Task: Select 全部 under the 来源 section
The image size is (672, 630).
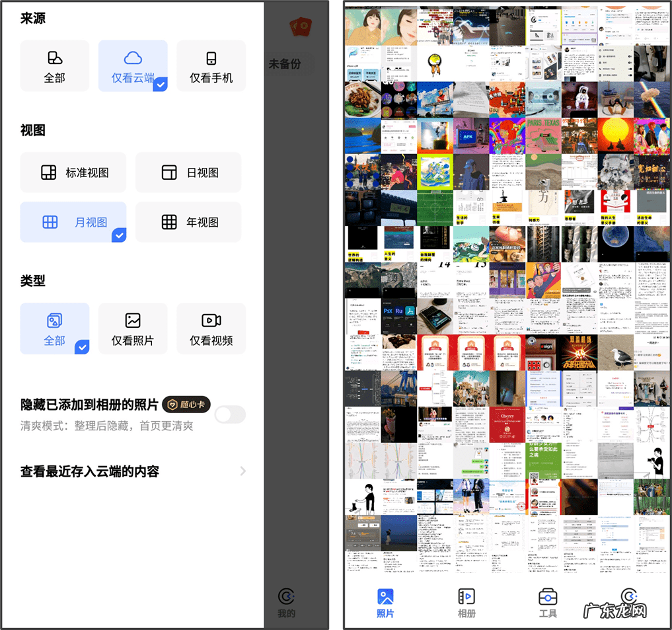Action: [x=55, y=65]
